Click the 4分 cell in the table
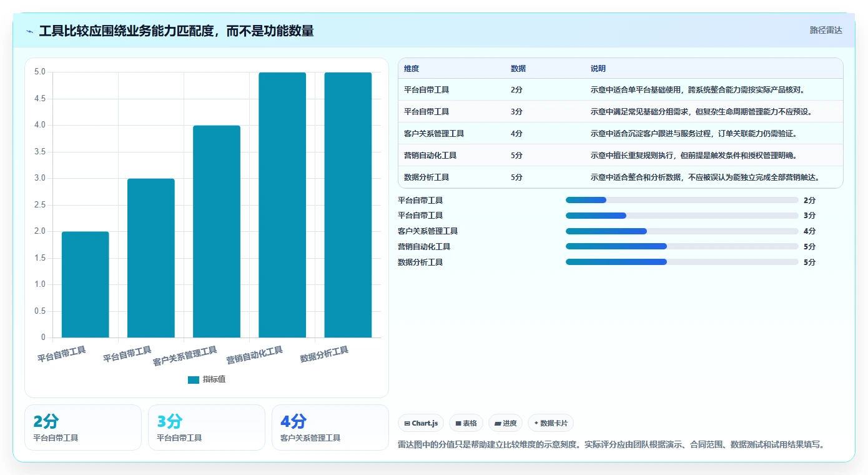868x475 pixels. tap(516, 134)
